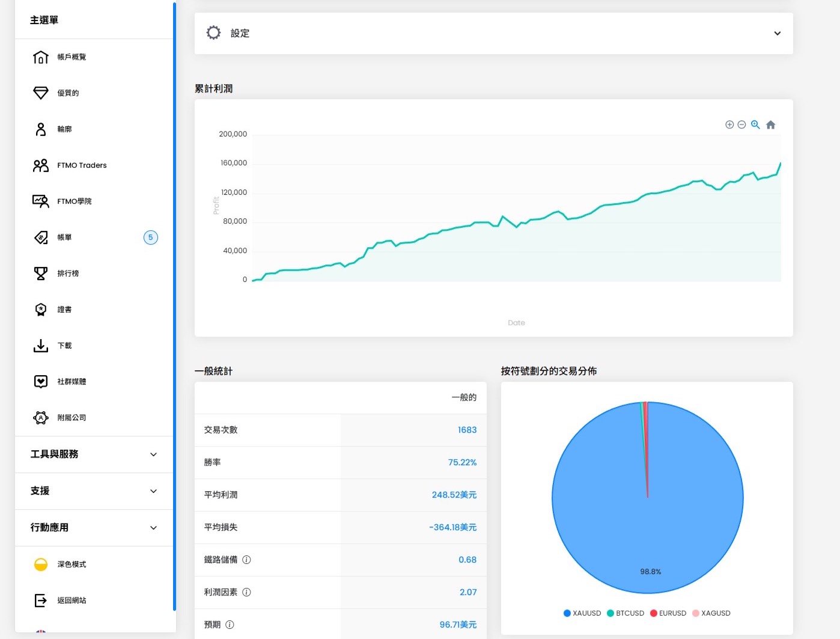Image resolution: width=840 pixels, height=639 pixels.
Task: Toggle XAUUSD series in pie legend
Action: coord(582,613)
